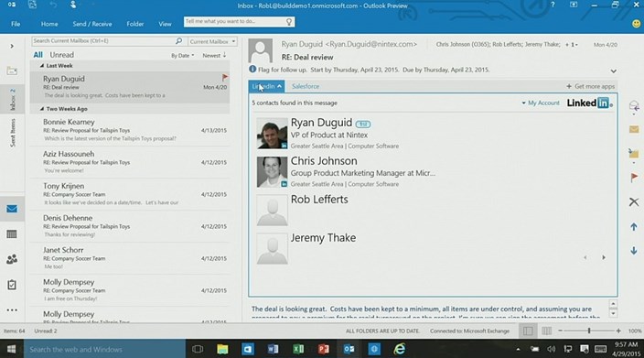This screenshot has width=644, height=358.
Task: Open the Tasks view in navigation bar
Action: coord(12,285)
